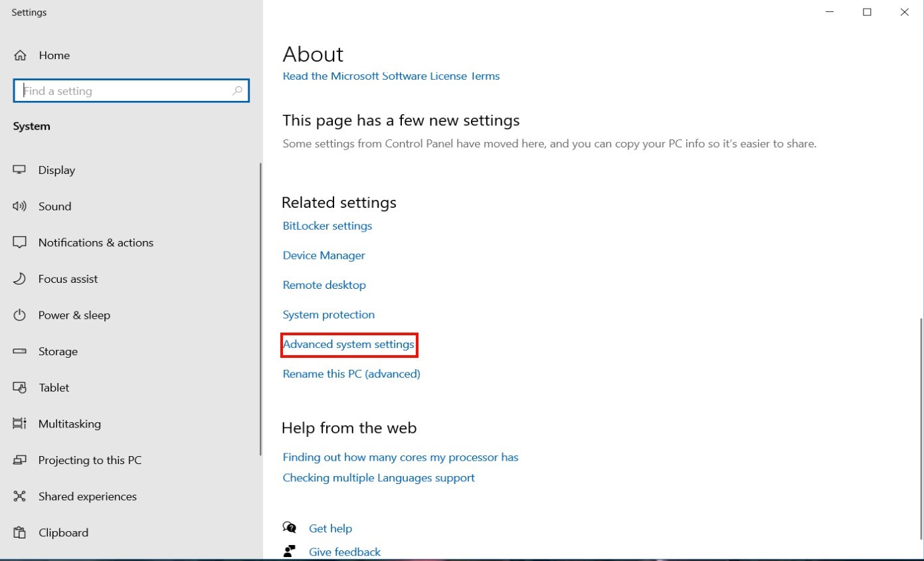
Task: Select Projecting to this PC
Action: coord(90,460)
